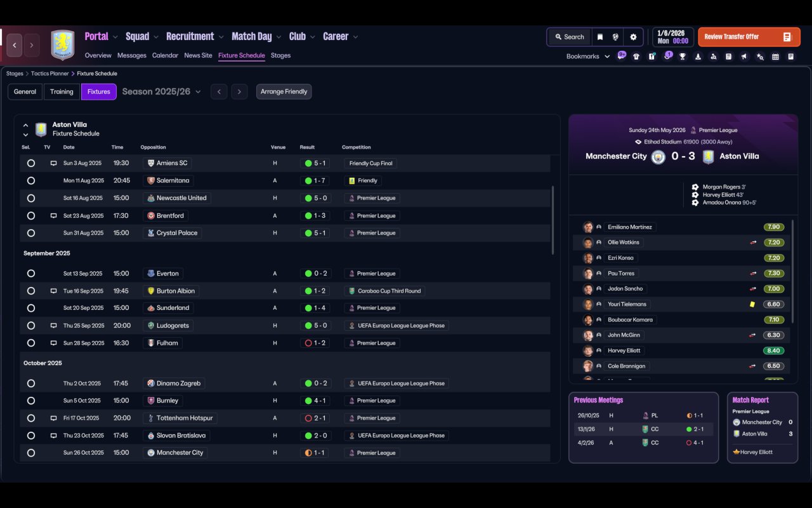
Task: Go forward with the right arrow navigation button
Action: (x=31, y=45)
